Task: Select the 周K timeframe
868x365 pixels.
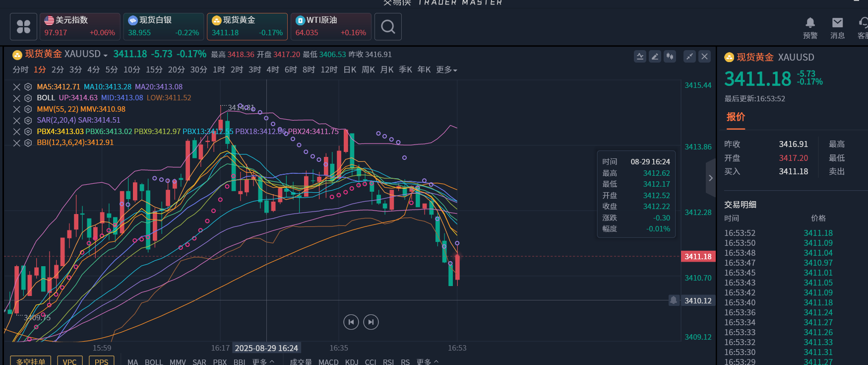Action: pos(368,70)
